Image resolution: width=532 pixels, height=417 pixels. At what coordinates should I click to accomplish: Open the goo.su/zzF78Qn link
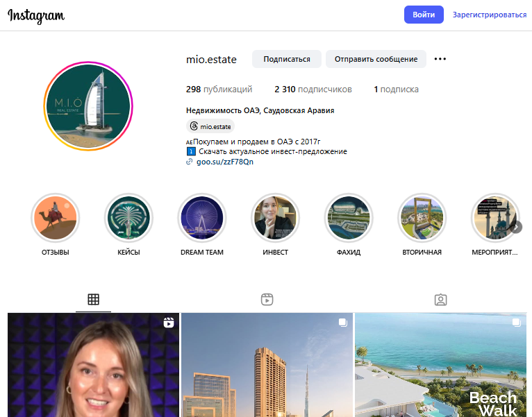pyautogui.click(x=225, y=162)
